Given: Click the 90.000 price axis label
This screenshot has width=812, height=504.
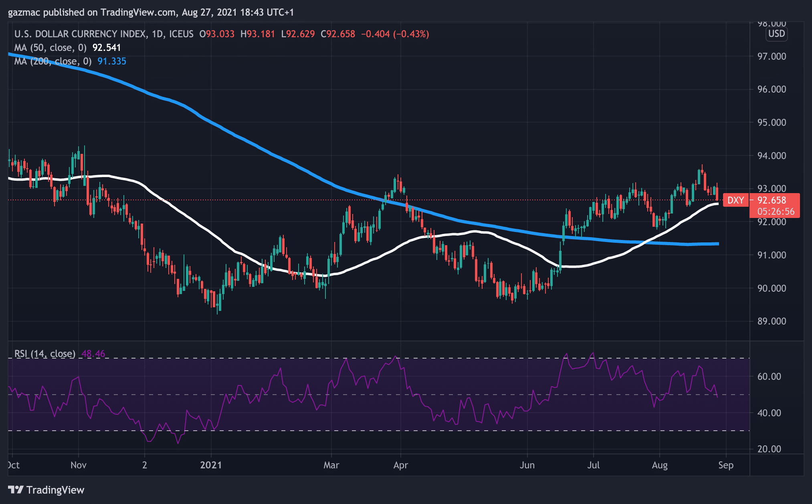Looking at the screenshot, I should tap(772, 288).
